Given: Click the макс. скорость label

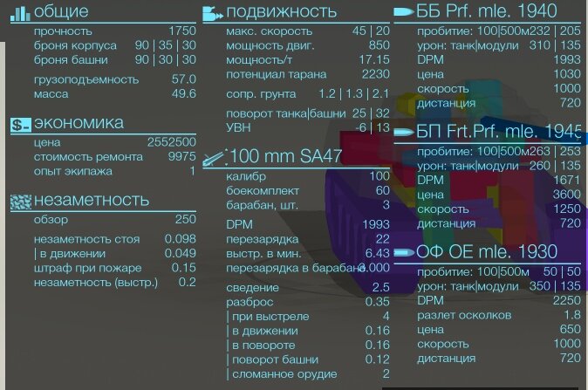Looking at the screenshot, I should [x=270, y=31].
